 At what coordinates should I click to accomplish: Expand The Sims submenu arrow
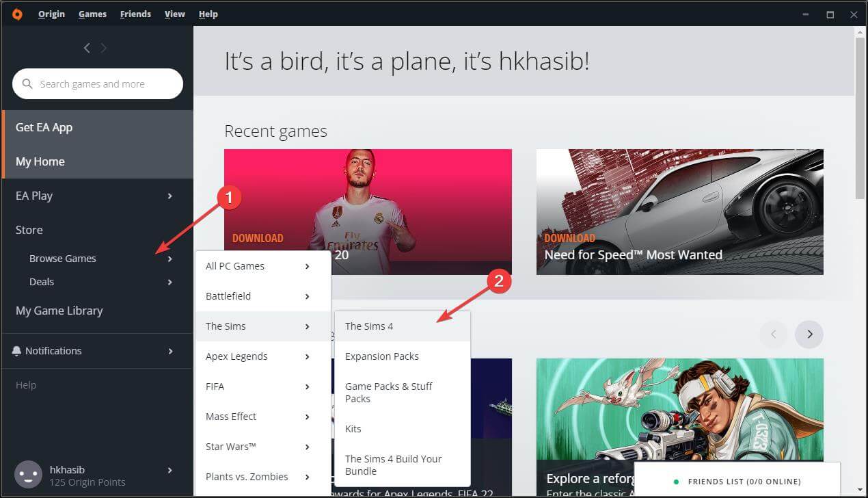pos(308,326)
